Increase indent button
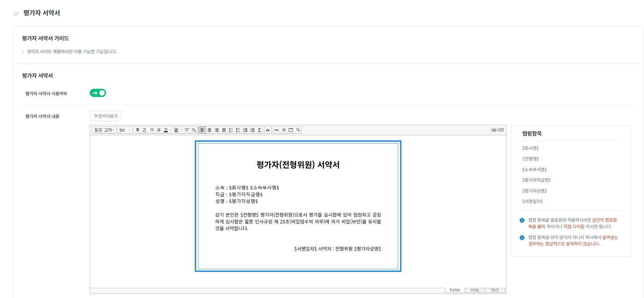 pyautogui.click(x=252, y=130)
